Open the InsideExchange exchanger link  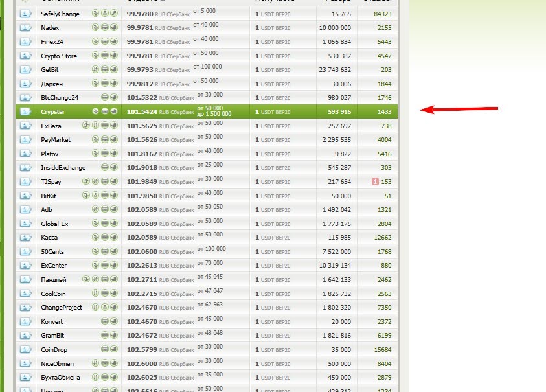[x=63, y=168]
